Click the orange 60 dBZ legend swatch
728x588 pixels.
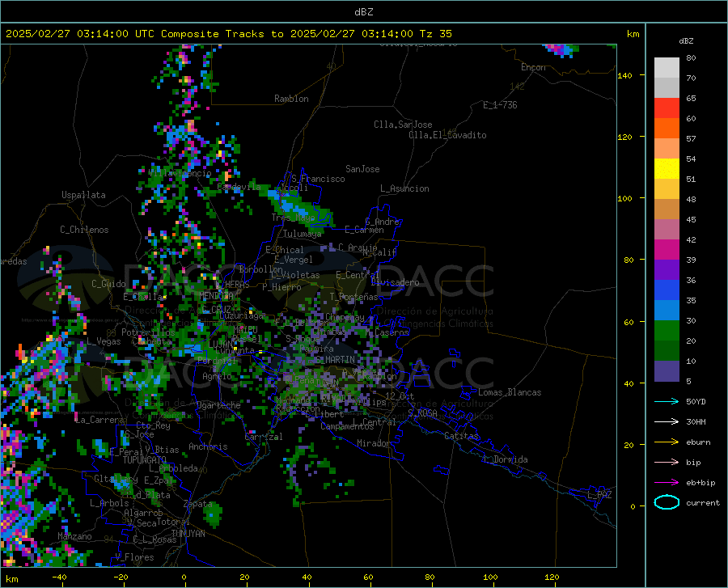point(667,128)
